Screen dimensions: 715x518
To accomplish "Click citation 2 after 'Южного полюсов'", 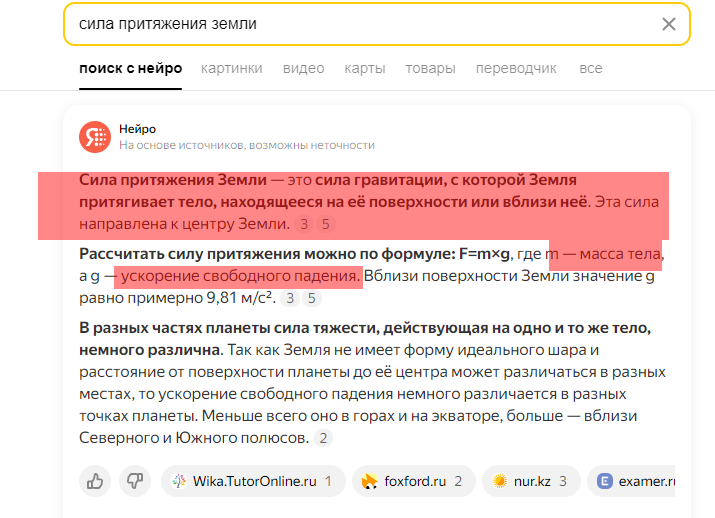I will pyautogui.click(x=323, y=438).
